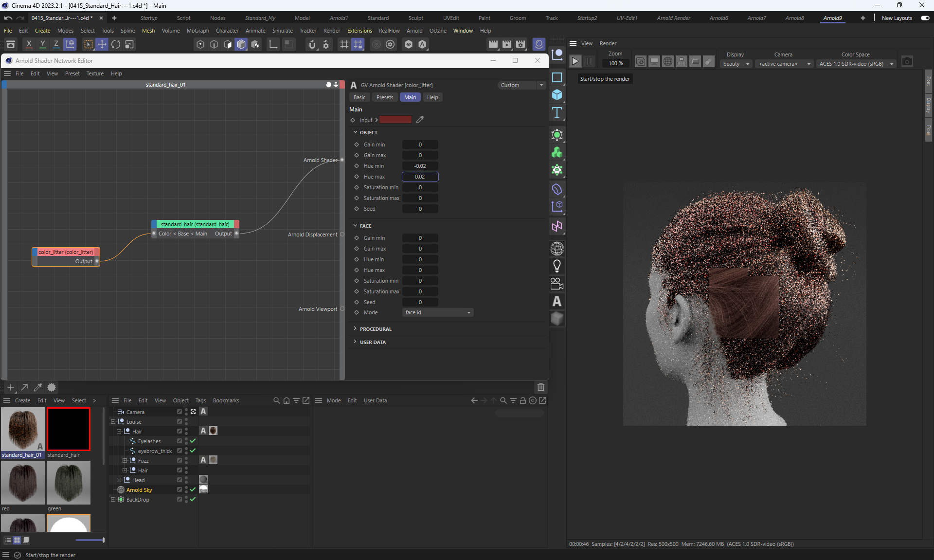Click the Help tab in shader attributes

point(432,97)
